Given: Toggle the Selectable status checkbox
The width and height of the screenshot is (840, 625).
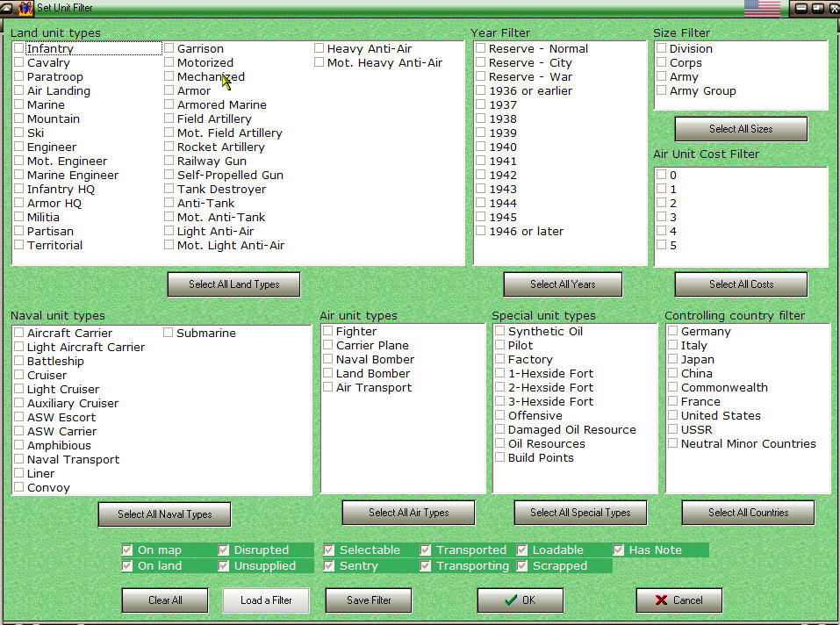Looking at the screenshot, I should pyautogui.click(x=329, y=550).
